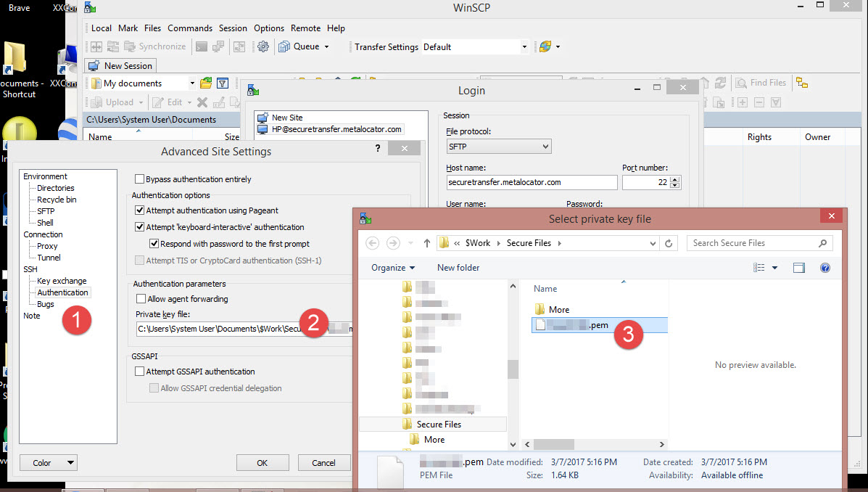868x492 pixels.
Task: Click the Refresh icon in file dialog address bar
Action: coord(669,243)
